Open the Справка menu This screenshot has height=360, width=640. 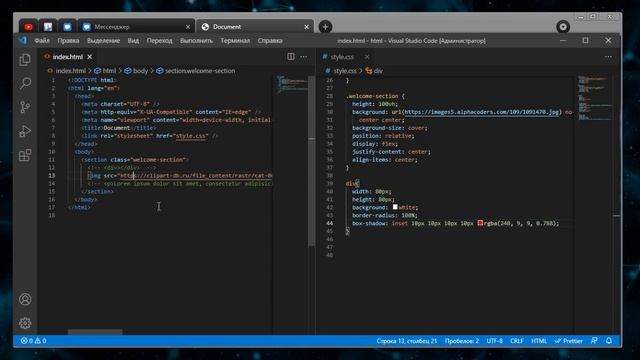[x=270, y=40]
